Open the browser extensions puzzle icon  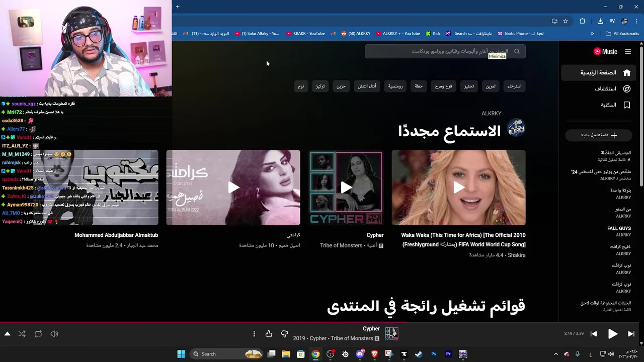click(583, 21)
